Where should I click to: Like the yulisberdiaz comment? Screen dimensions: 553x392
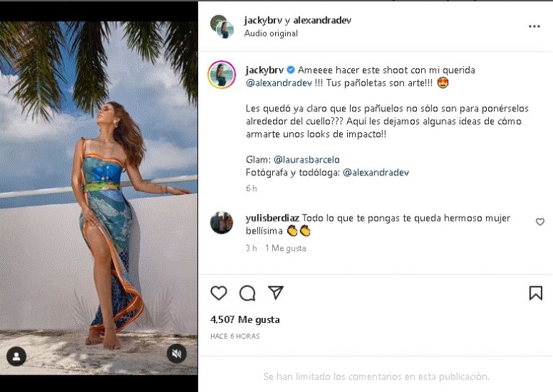pos(540,222)
